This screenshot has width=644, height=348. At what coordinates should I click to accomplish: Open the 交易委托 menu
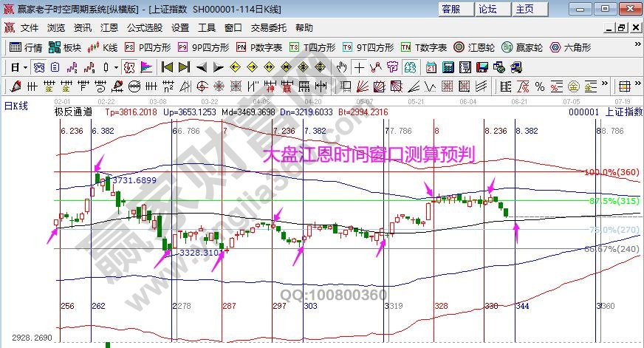pyautogui.click(x=269, y=27)
